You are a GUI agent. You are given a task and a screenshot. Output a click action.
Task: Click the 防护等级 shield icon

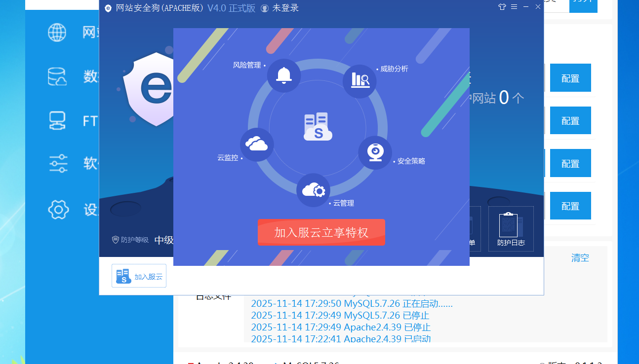click(116, 240)
